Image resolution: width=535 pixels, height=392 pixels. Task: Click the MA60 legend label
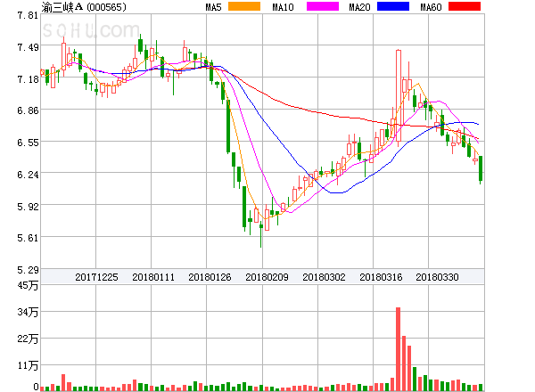pyautogui.click(x=431, y=7)
